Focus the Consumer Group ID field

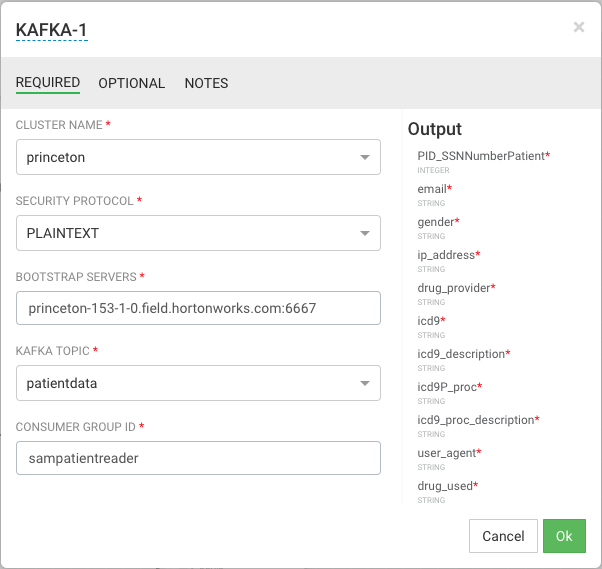198,458
